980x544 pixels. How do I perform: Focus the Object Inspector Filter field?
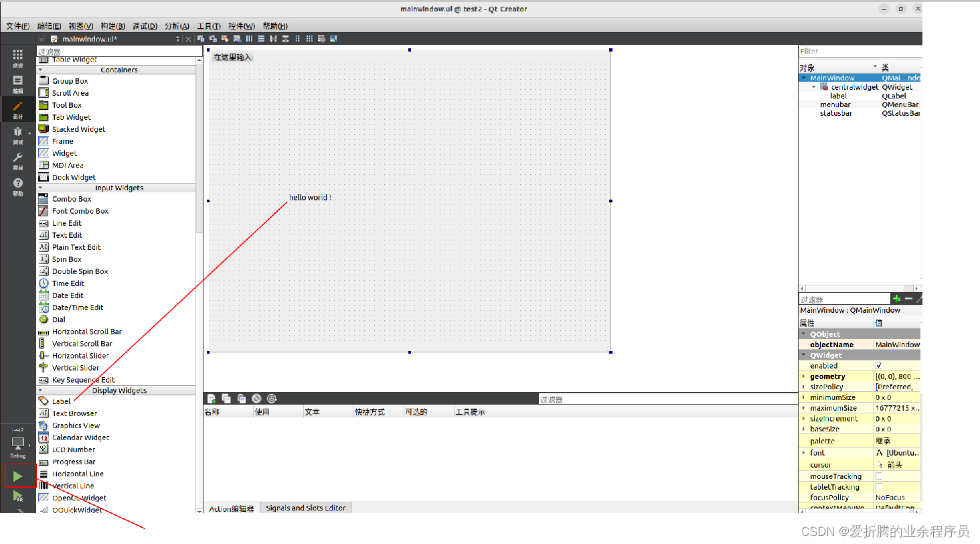pyautogui.click(x=860, y=51)
